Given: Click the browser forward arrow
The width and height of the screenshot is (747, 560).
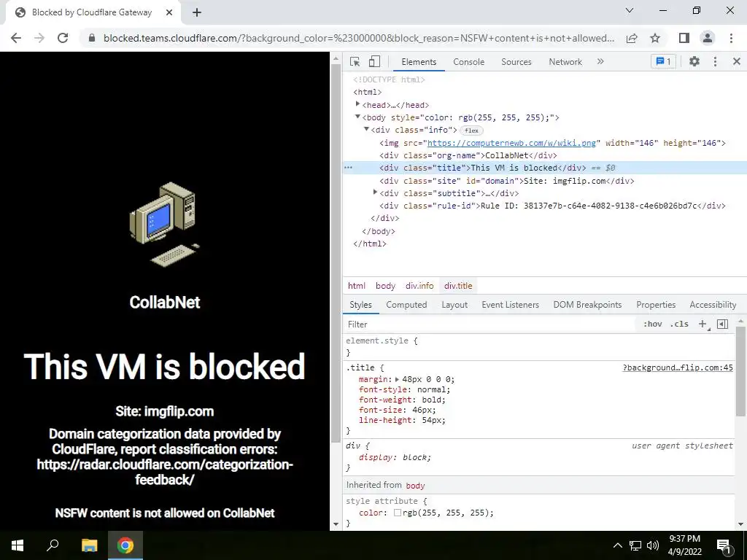Looking at the screenshot, I should coord(39,38).
